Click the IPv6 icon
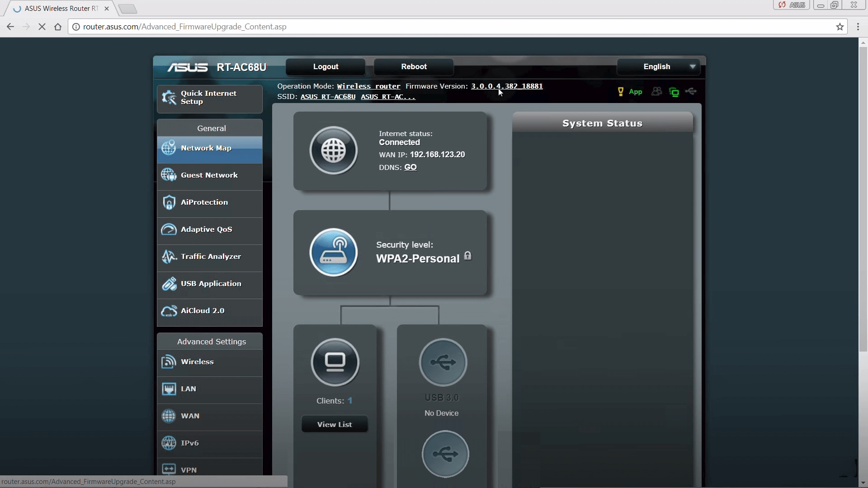 (x=169, y=443)
